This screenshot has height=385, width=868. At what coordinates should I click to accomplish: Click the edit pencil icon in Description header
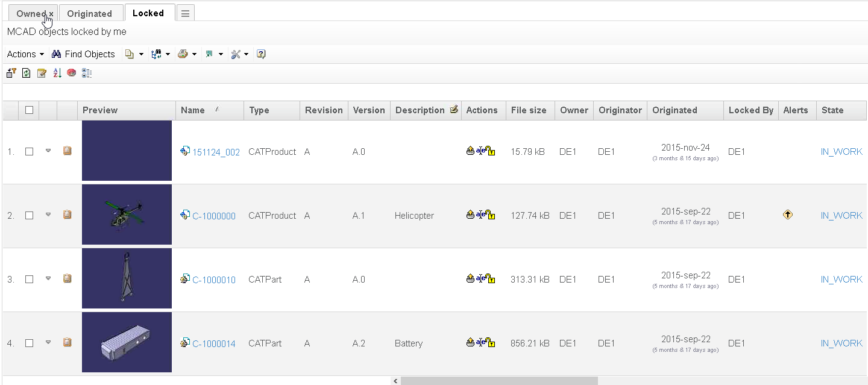click(x=454, y=110)
